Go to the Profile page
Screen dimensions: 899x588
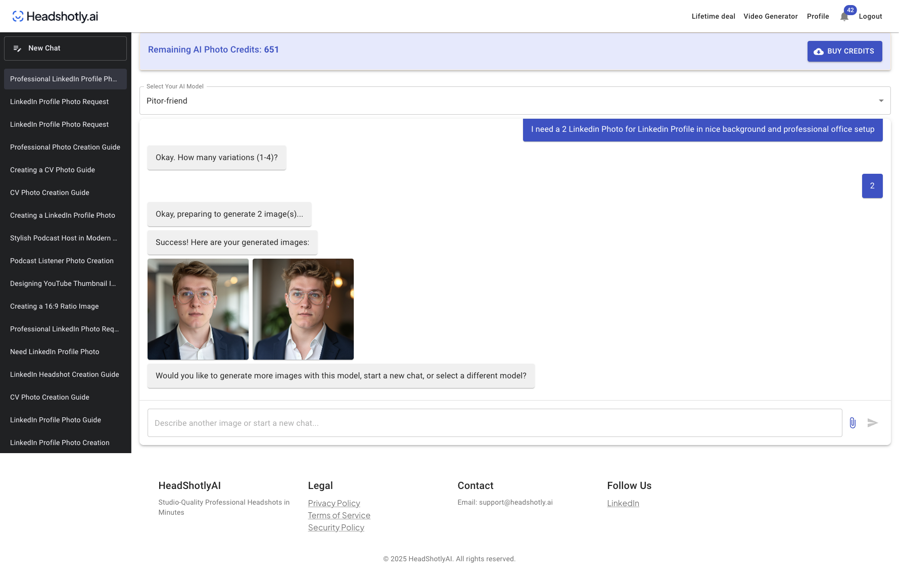(x=818, y=16)
